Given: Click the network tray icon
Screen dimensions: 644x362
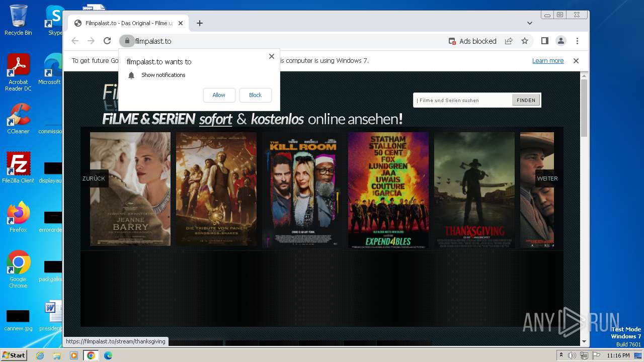Looking at the screenshot, I should pyautogui.click(x=584, y=355).
